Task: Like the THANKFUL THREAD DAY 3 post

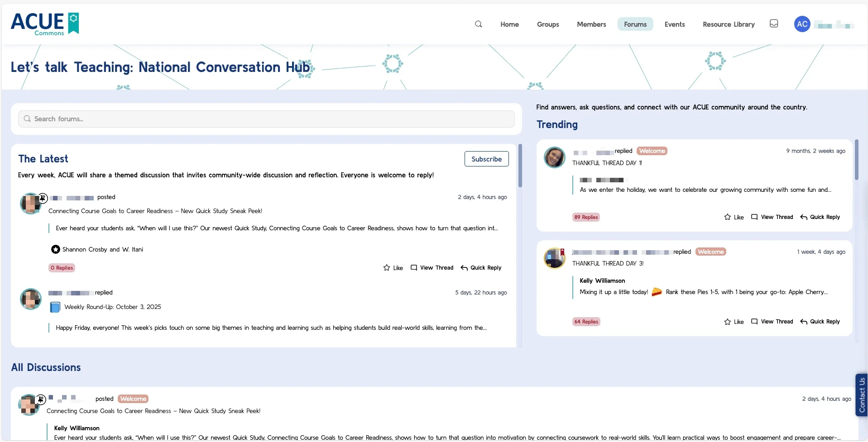Action: (734, 322)
